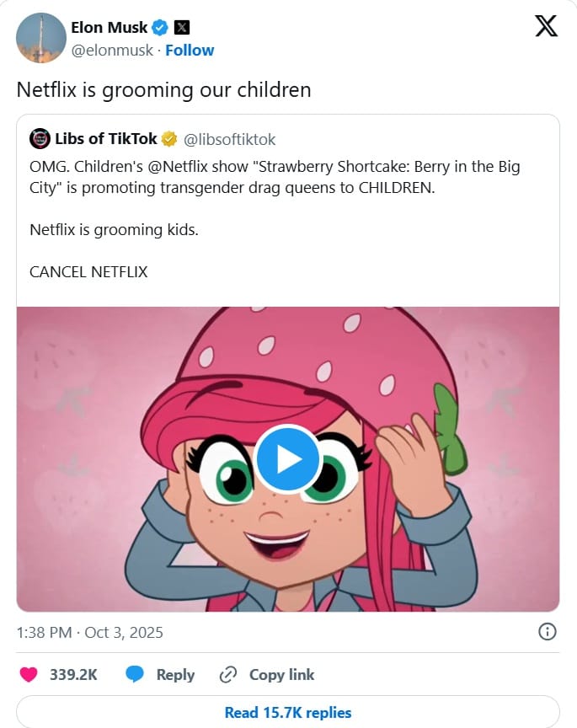
Task: Open the info icon next to the timestamp
Action: tap(547, 632)
